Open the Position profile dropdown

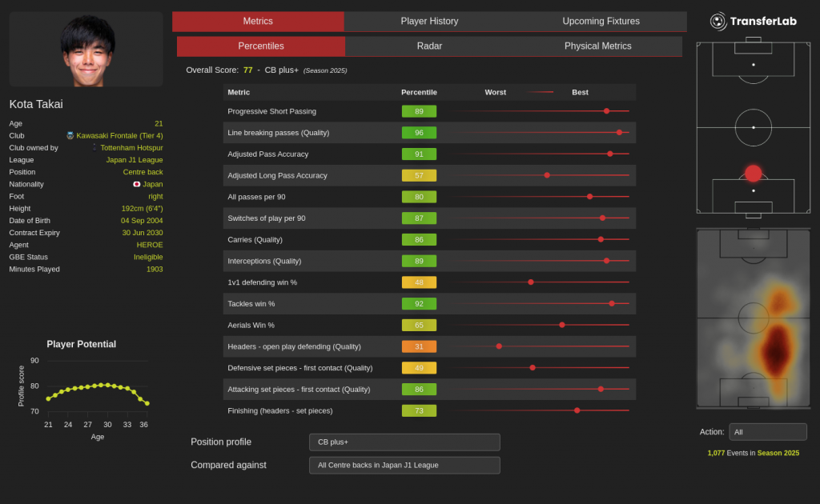tap(404, 442)
